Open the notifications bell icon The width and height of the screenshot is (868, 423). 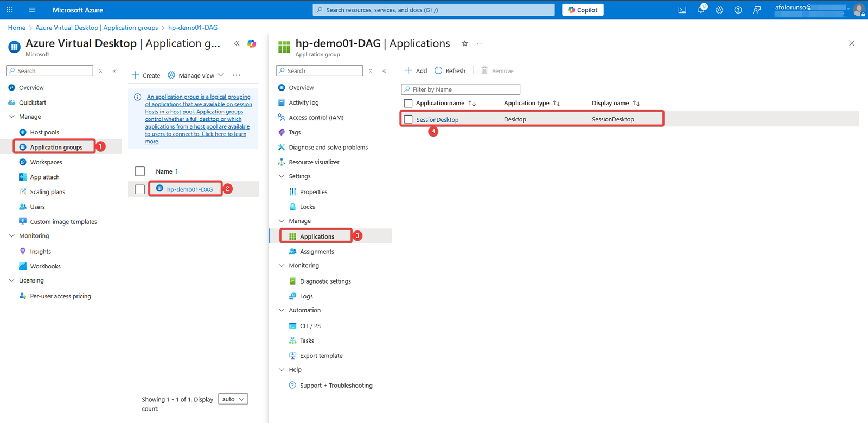(701, 10)
